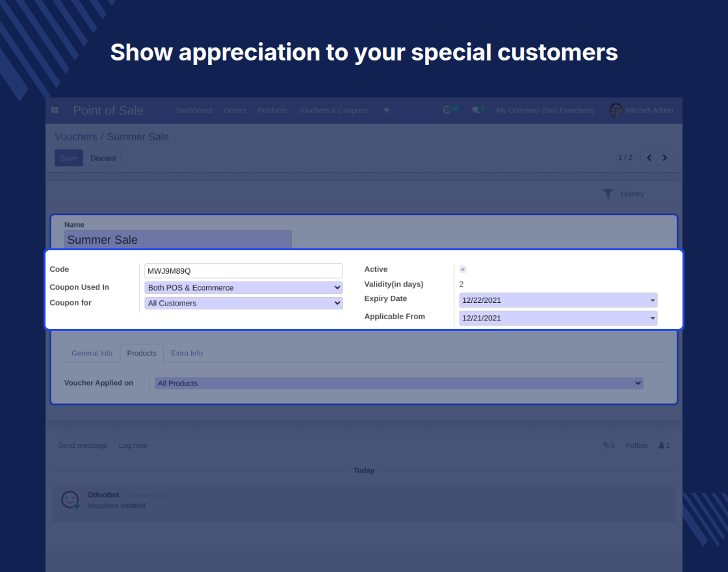Go to previous record arrow

click(x=649, y=158)
